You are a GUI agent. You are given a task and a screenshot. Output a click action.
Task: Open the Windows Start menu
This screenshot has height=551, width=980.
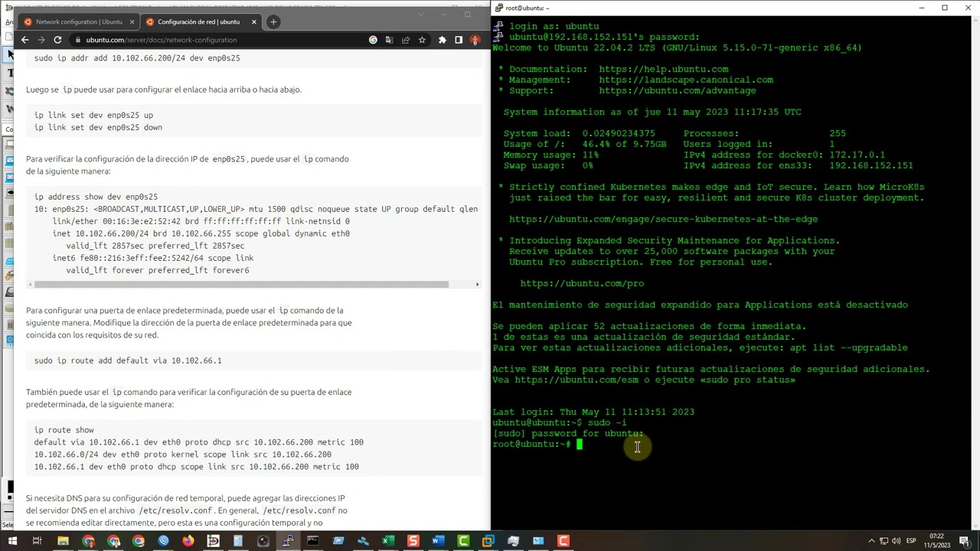11,541
